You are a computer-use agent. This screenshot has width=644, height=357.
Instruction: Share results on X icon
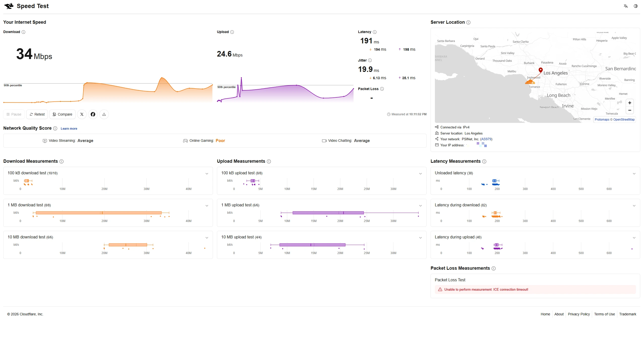click(x=82, y=114)
